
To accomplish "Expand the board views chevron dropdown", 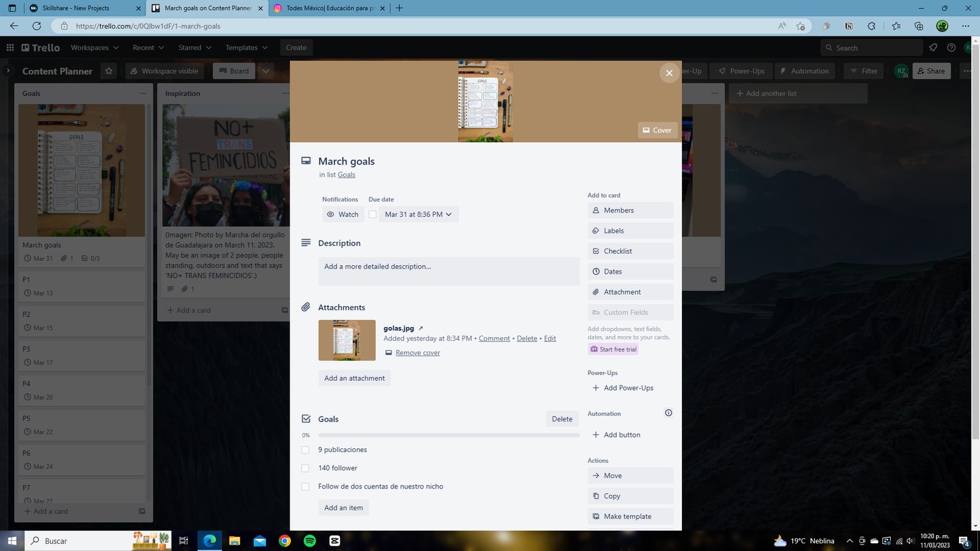I will click(266, 71).
